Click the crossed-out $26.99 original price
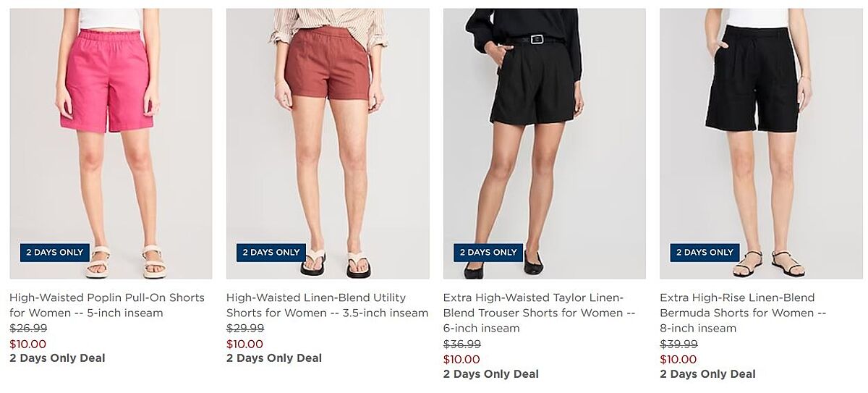 point(27,329)
